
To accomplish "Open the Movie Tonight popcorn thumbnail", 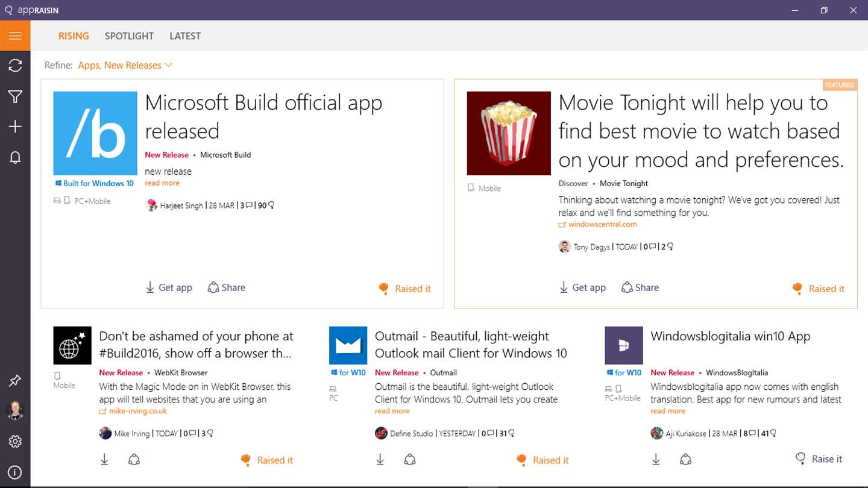I will coord(509,133).
